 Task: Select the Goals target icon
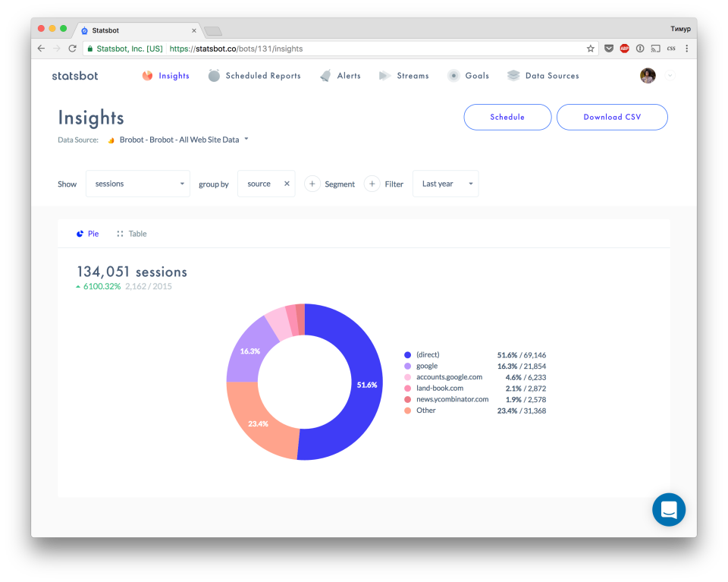453,75
